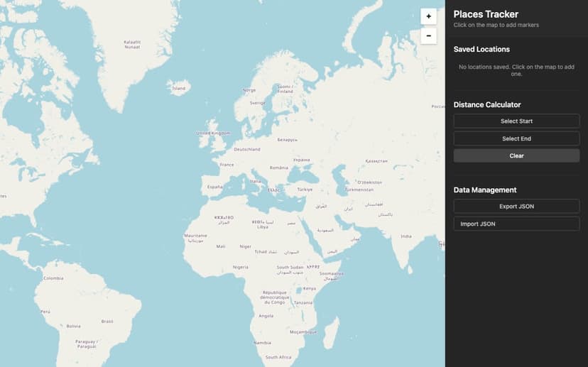Click the Türkiye map label

[305, 190]
